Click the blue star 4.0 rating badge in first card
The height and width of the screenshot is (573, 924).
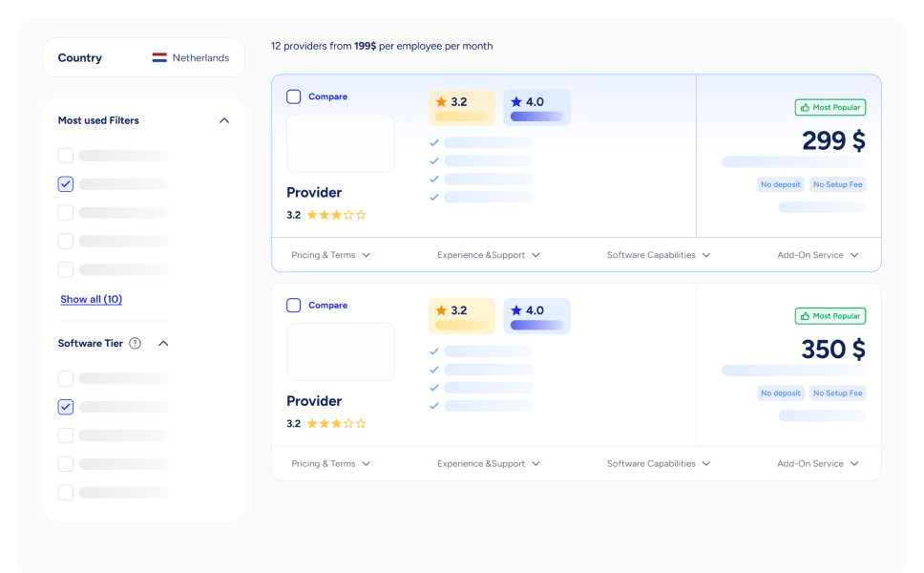tap(536, 108)
